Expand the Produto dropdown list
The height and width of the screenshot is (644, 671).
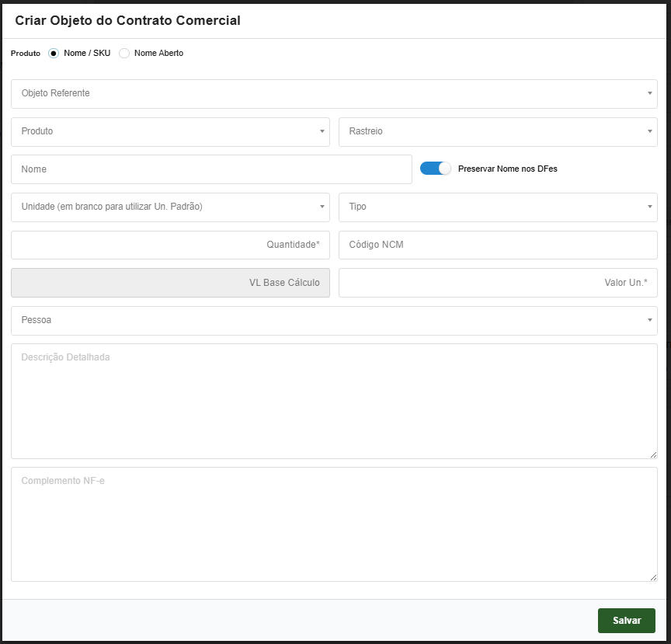pos(170,132)
